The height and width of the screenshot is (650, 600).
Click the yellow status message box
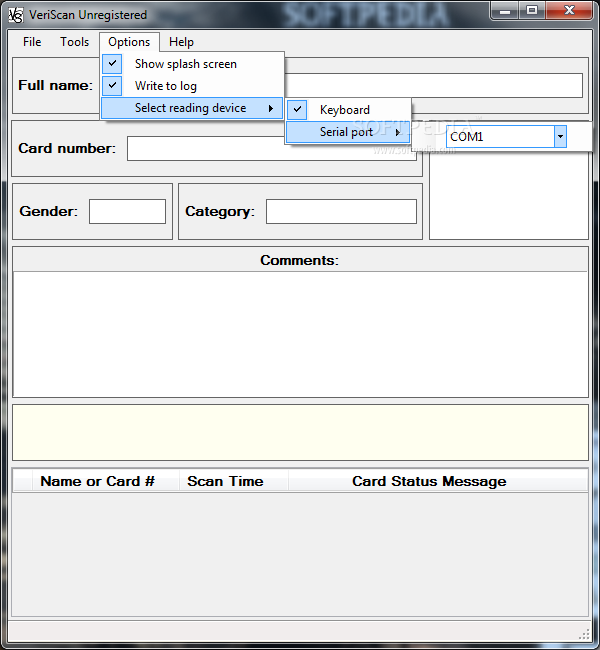click(300, 432)
